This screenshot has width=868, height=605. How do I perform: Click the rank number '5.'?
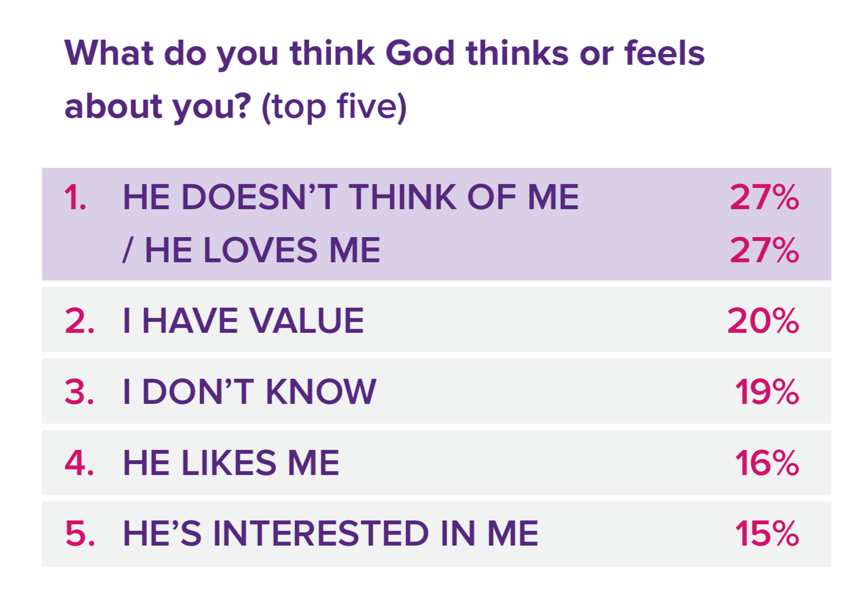point(80,534)
